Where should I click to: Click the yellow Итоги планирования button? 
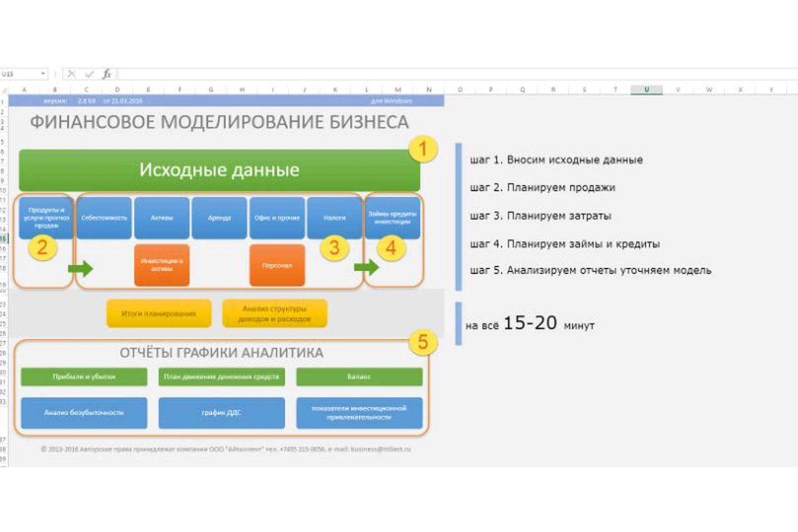point(159,313)
